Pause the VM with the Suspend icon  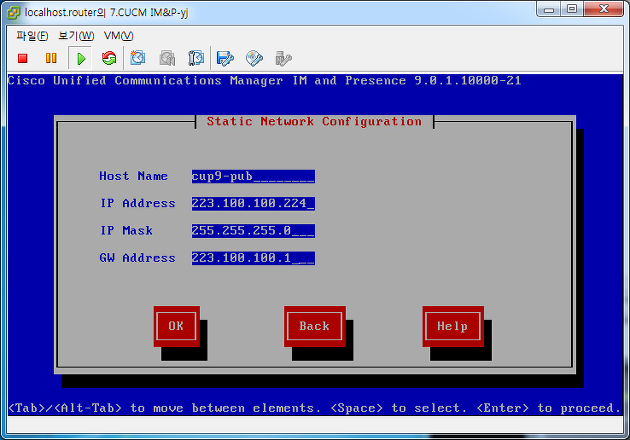point(51,58)
